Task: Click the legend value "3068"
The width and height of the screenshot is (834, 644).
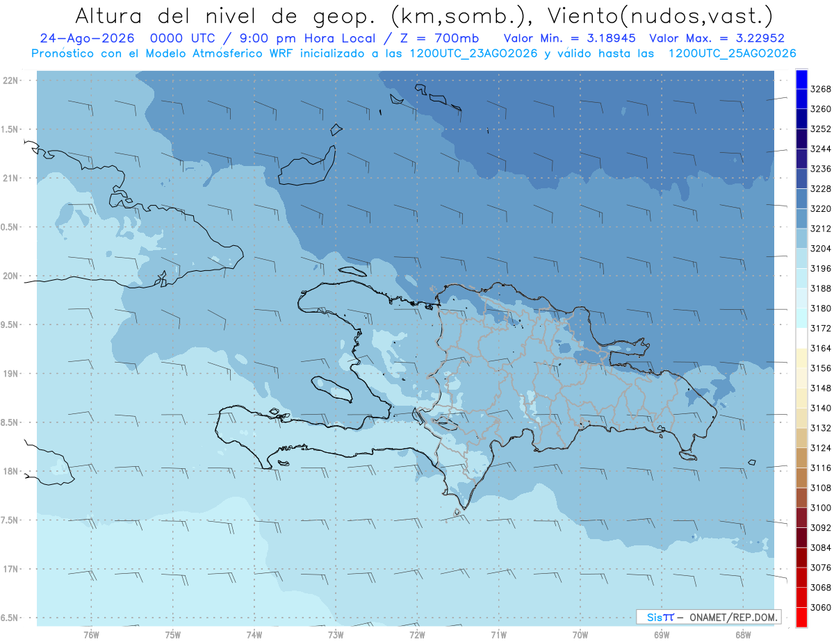Action: [821, 587]
